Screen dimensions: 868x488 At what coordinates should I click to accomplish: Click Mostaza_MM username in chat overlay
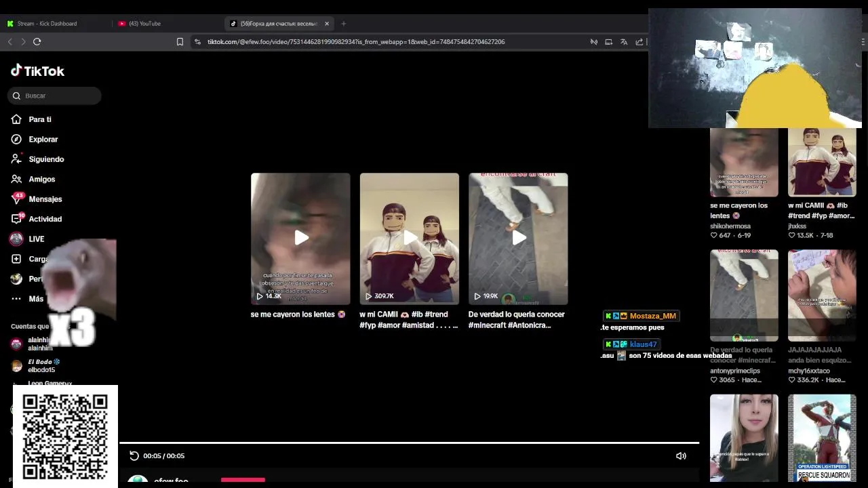[652, 316]
